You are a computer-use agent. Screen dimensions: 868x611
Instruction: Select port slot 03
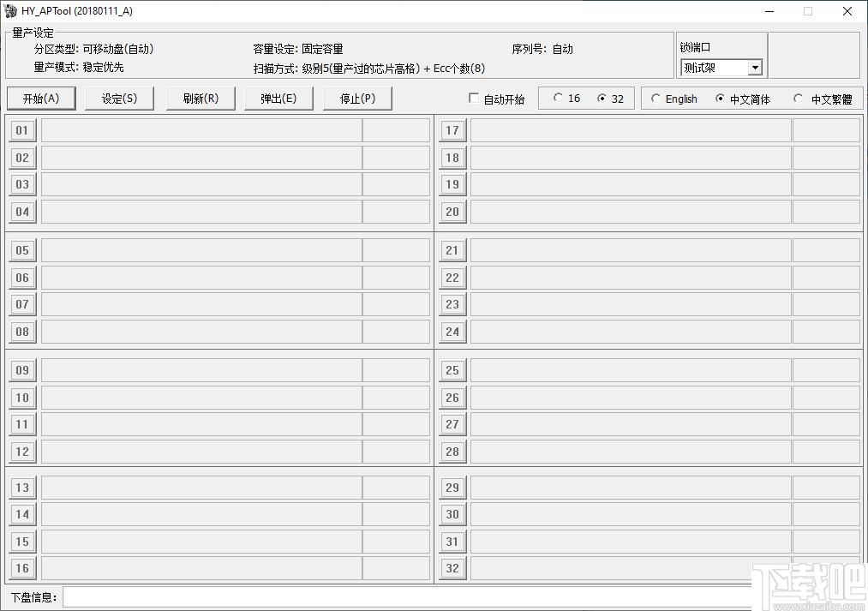(x=22, y=184)
